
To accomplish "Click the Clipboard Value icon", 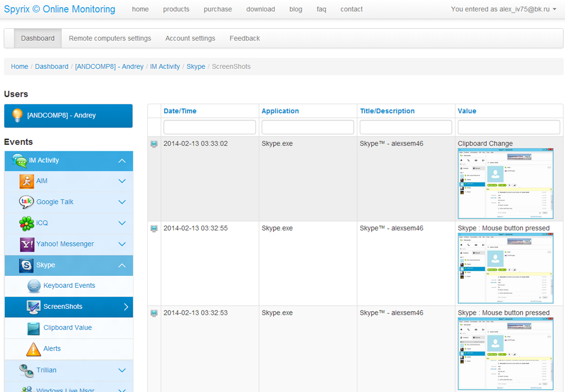I will 34,328.
